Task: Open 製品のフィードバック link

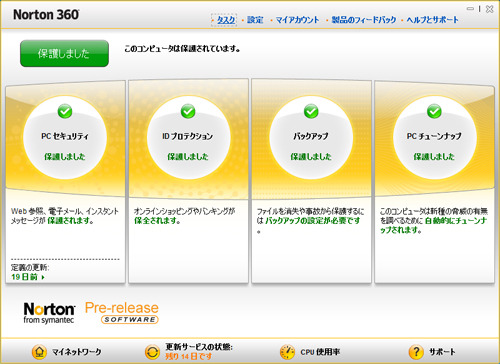Action: (x=364, y=20)
